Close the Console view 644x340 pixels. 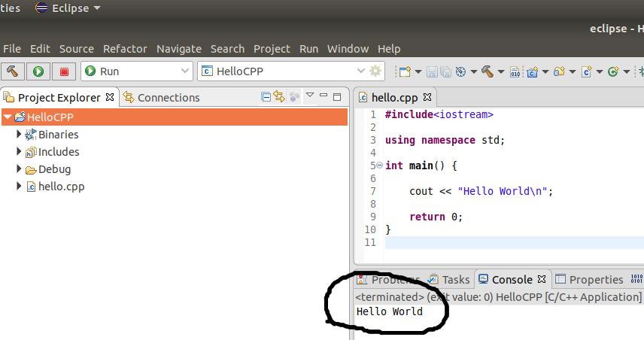(542, 279)
